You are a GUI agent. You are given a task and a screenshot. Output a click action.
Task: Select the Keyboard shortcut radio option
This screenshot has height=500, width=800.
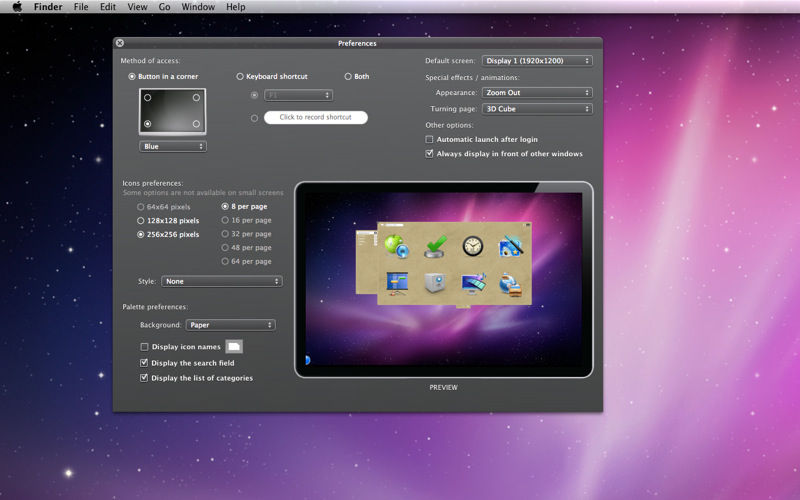click(240, 76)
